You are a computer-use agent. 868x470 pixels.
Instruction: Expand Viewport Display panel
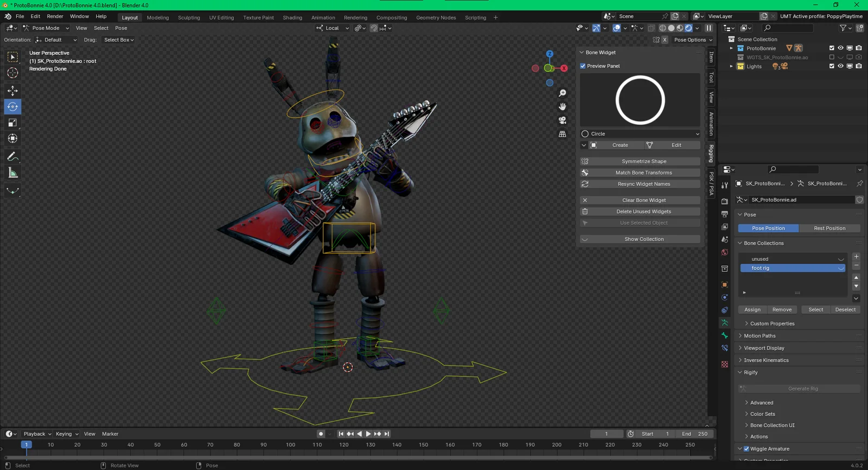764,348
